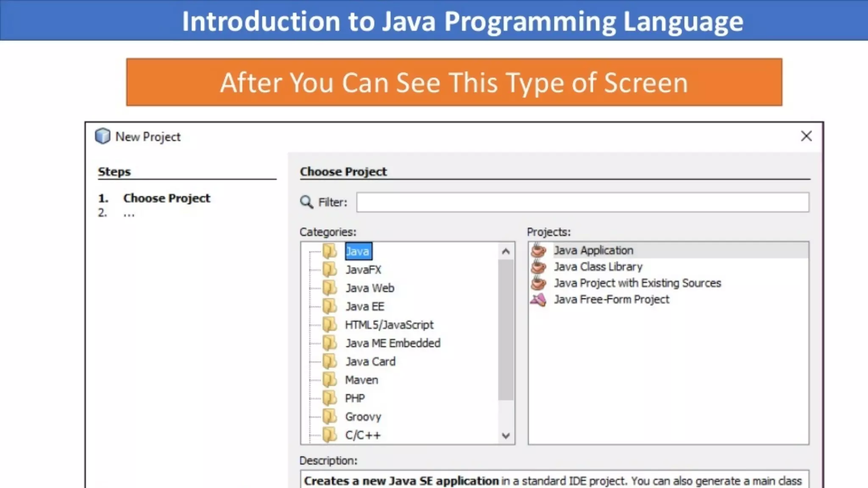The image size is (868, 488).
Task: Click the magnifier icon beside Filter
Action: coord(306,202)
